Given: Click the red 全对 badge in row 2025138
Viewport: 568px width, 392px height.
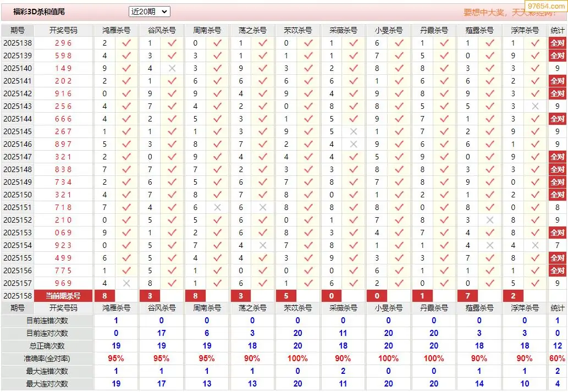Looking at the screenshot, I should coord(558,43).
